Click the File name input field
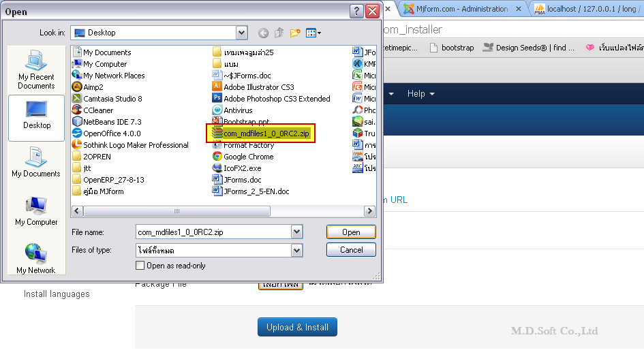This screenshot has height=361, width=644. pyautogui.click(x=213, y=232)
